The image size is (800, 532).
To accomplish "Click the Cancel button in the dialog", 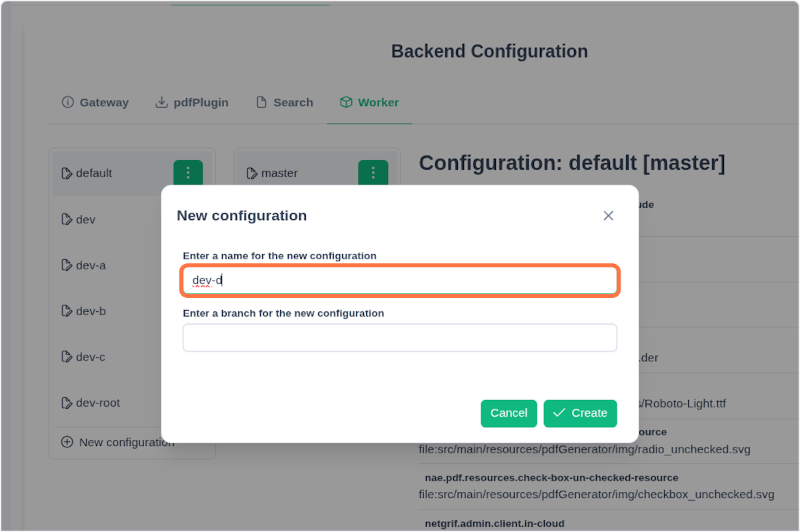I will point(509,413).
